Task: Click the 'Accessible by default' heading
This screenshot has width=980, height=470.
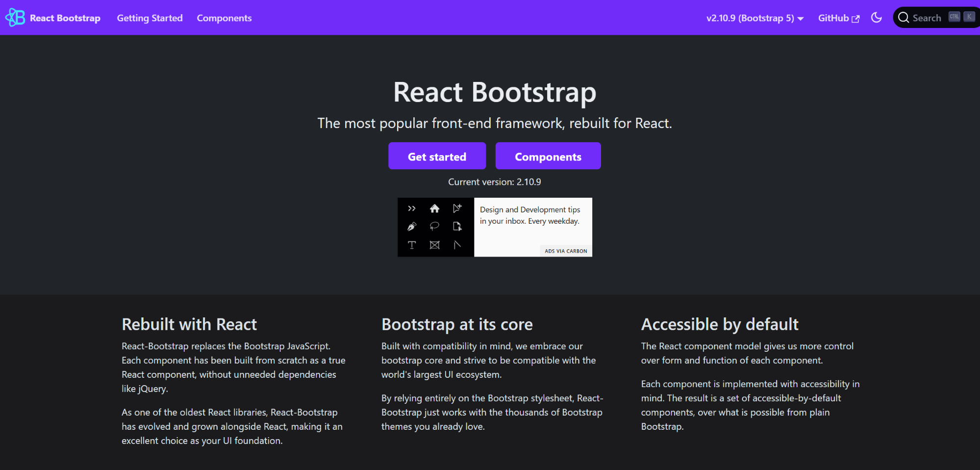Action: [x=720, y=324]
